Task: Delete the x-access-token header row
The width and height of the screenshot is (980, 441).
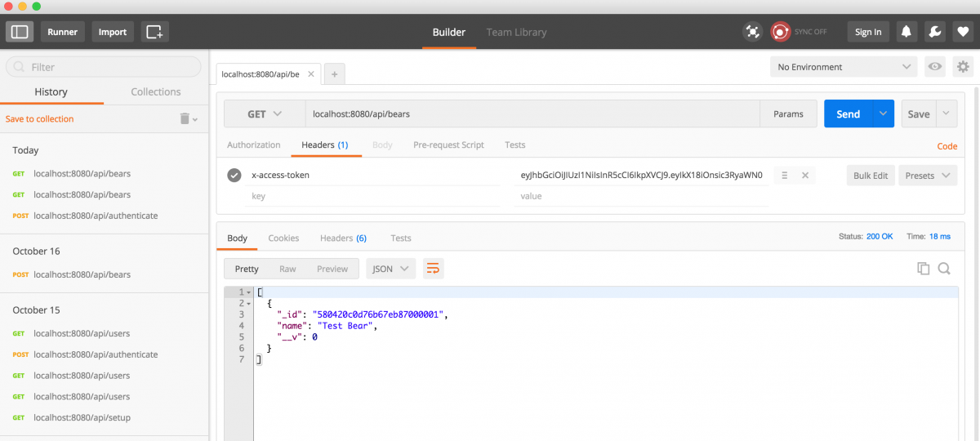Action: pos(804,175)
